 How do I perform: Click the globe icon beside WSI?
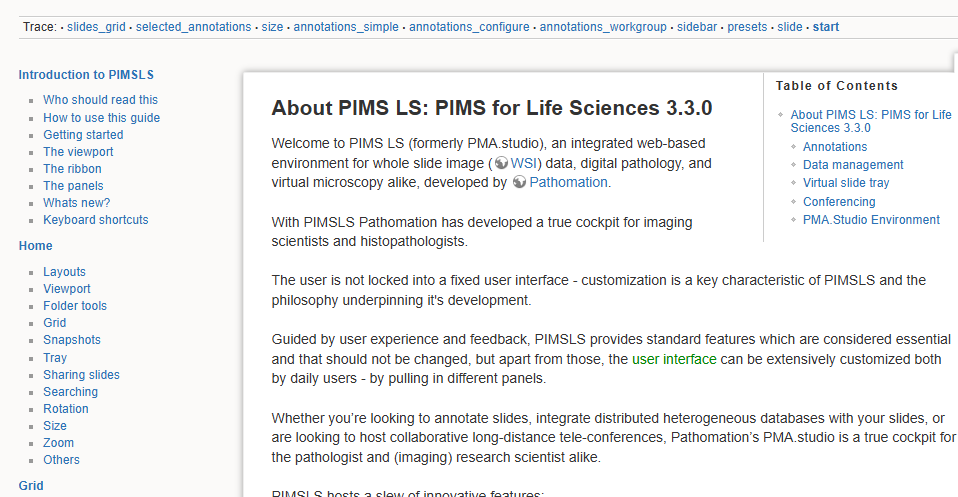click(501, 163)
